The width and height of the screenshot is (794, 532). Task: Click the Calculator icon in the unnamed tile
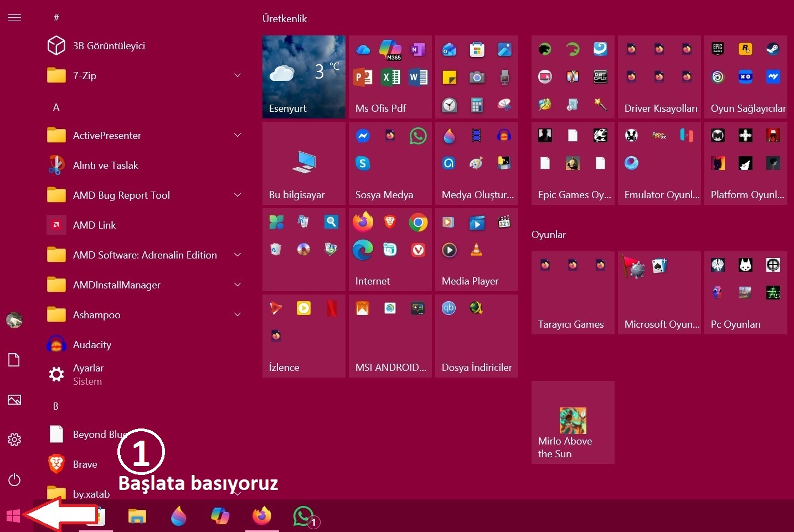(477, 105)
